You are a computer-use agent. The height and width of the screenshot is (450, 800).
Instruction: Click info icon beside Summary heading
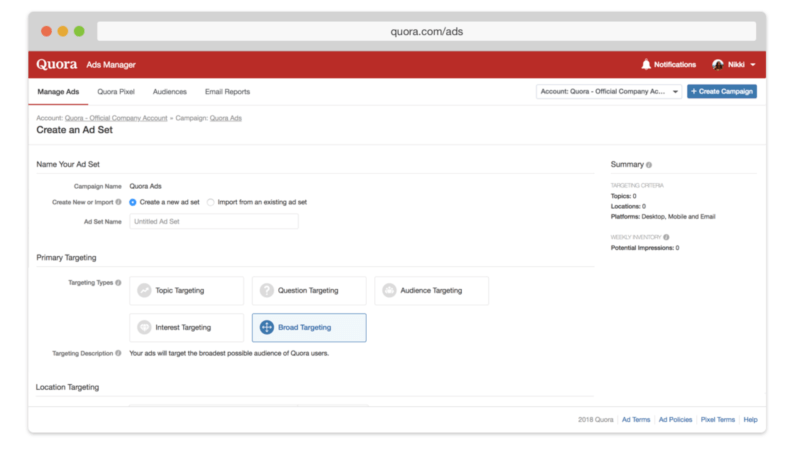pyautogui.click(x=649, y=165)
